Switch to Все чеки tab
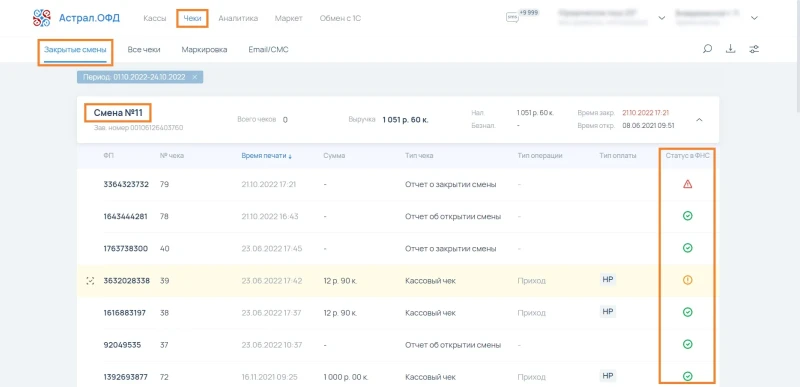800x387 pixels. 144,50
